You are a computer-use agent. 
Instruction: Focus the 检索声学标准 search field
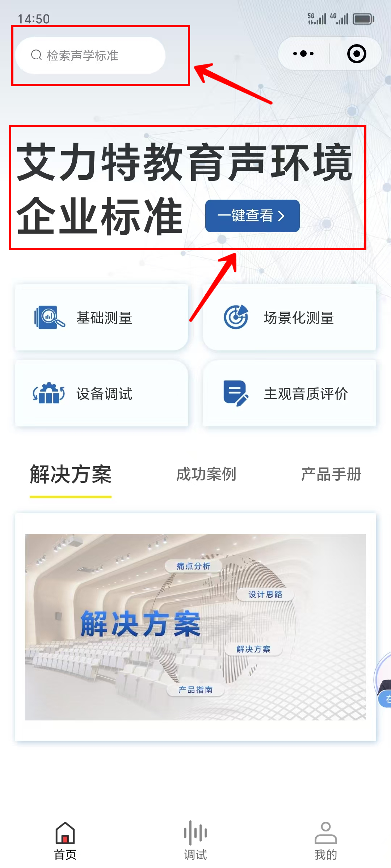(x=91, y=55)
